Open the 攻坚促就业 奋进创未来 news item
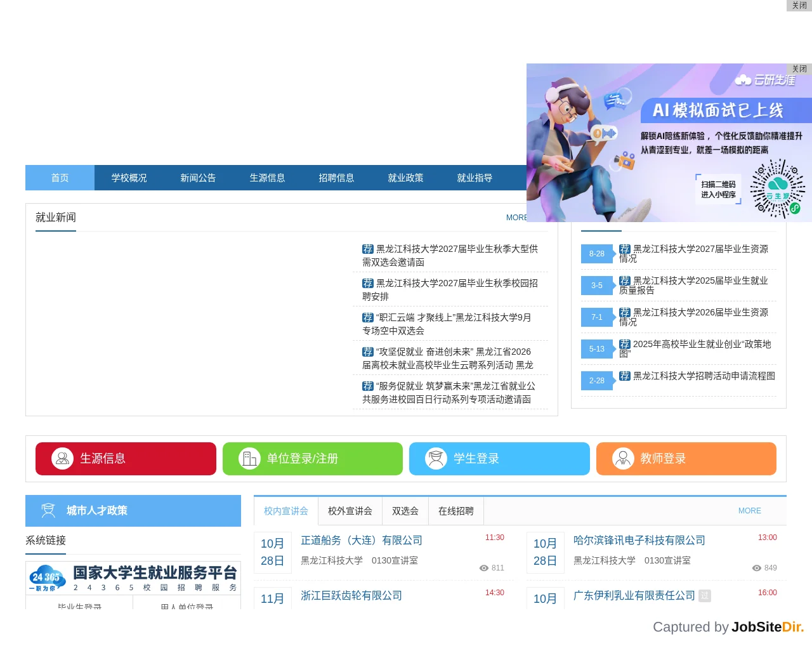This screenshot has width=812, height=646. coord(448,358)
